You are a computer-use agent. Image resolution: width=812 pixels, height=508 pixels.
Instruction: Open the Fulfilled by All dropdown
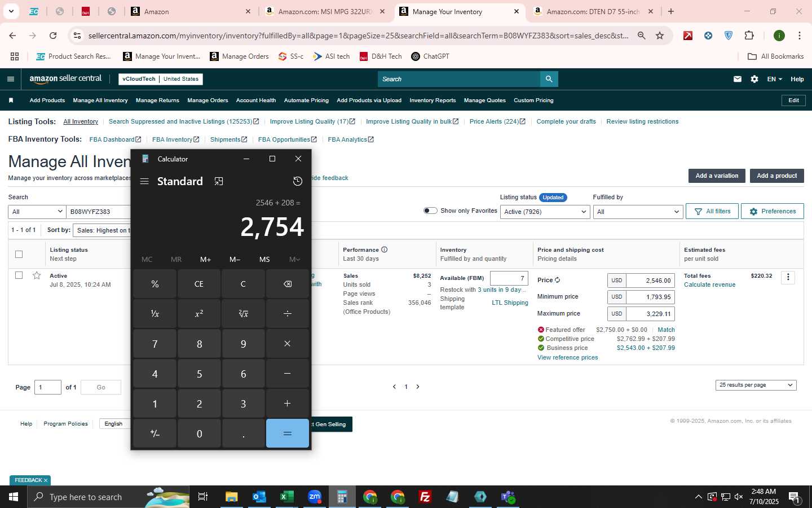[638, 212]
